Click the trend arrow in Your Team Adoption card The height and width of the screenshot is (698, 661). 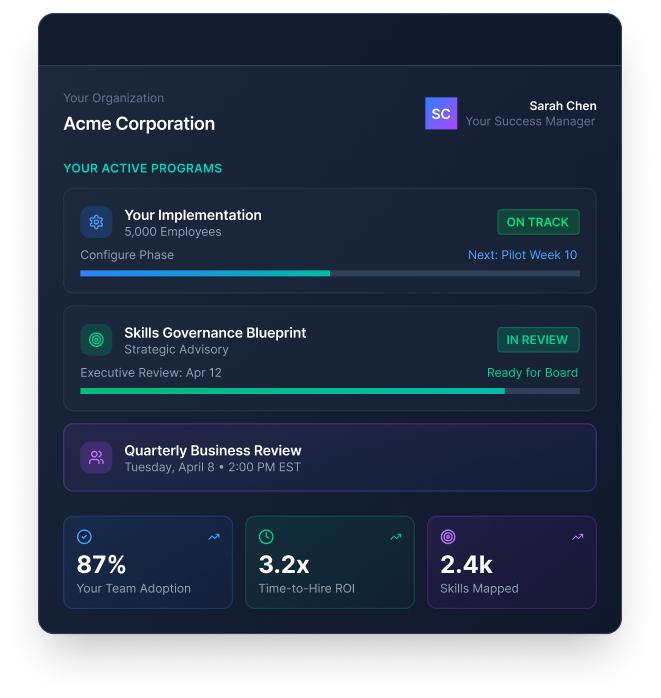tap(214, 537)
